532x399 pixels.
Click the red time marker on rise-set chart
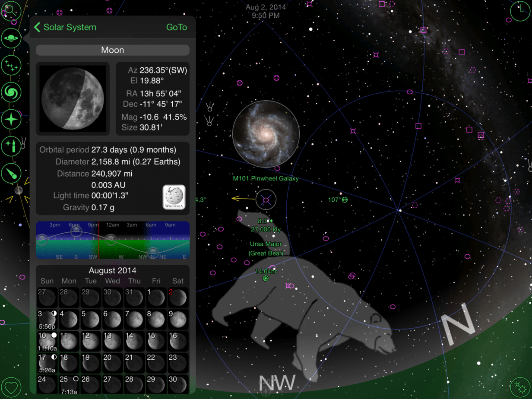click(x=99, y=240)
